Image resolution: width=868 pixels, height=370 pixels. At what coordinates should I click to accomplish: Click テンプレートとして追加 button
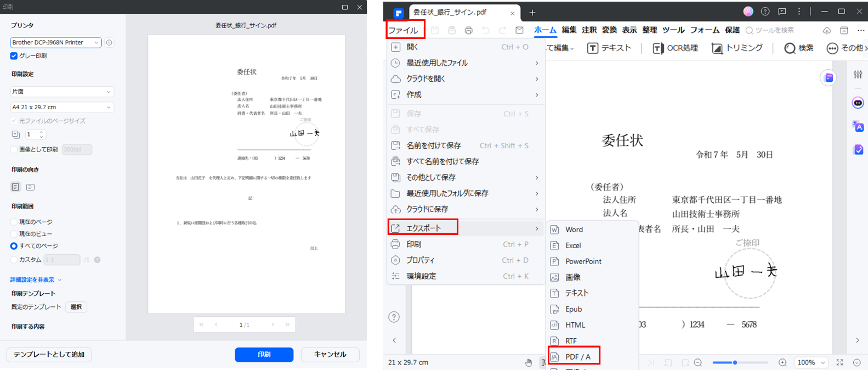click(49, 355)
